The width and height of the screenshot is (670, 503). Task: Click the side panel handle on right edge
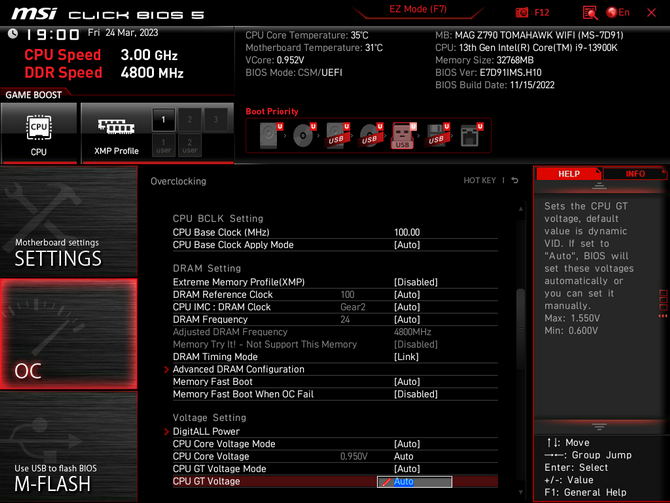(x=663, y=303)
